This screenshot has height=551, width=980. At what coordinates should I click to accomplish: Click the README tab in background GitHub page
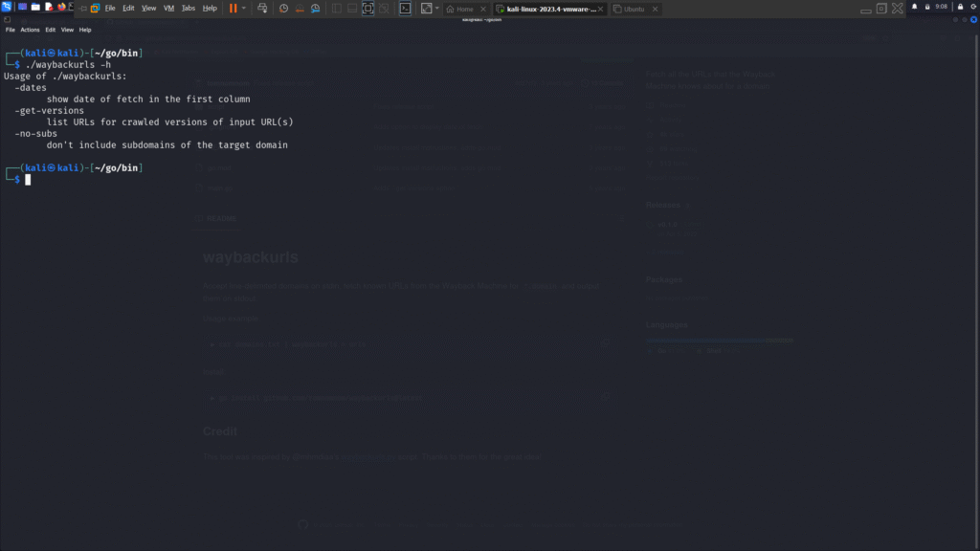215,218
